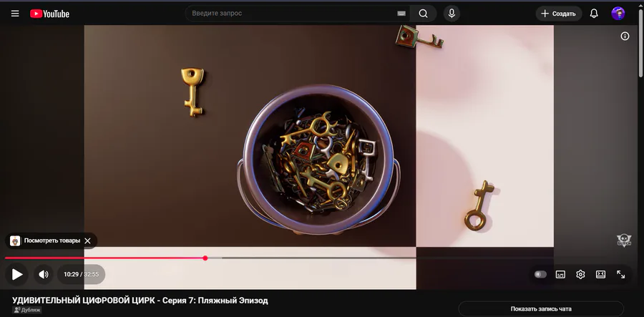Viewport: 644px width, 317px height.
Task: Mute the video volume
Action: click(x=44, y=274)
